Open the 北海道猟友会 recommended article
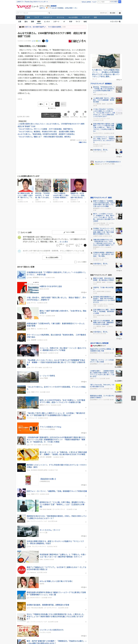138x644 pixels. [x=56, y=273]
